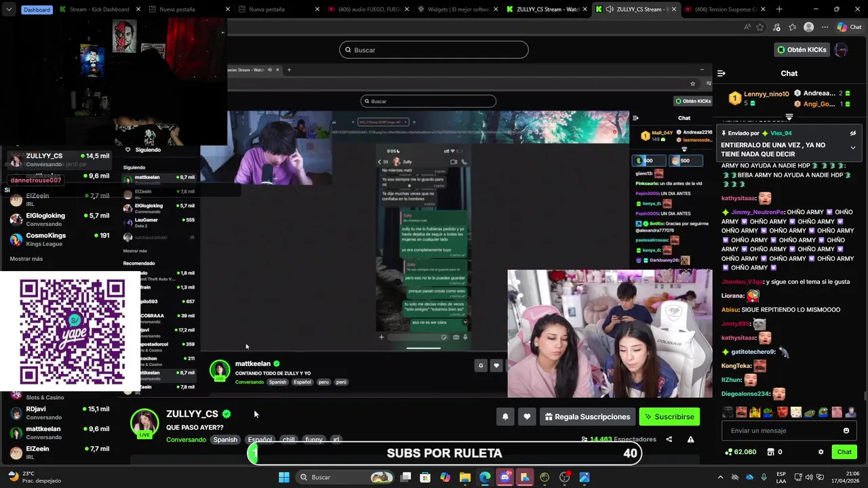Open CosmoKings channel in sidebar
Viewport: 868px width, 488px height.
click(60, 239)
